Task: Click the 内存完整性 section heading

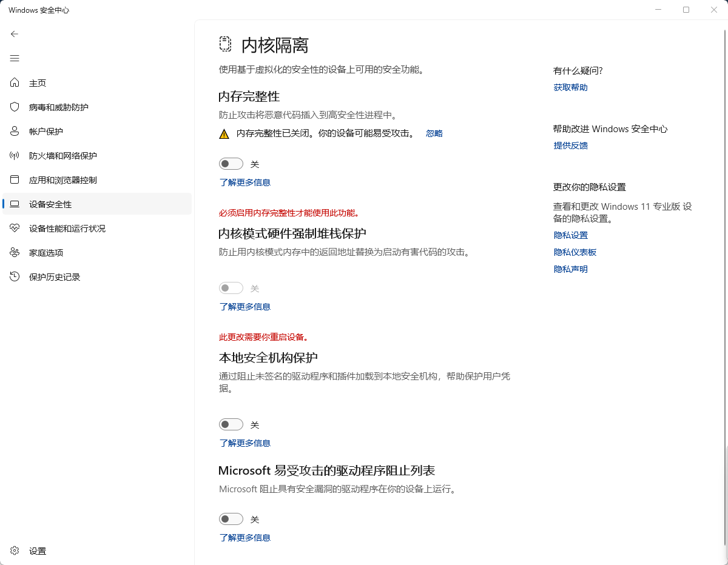Action: point(249,96)
